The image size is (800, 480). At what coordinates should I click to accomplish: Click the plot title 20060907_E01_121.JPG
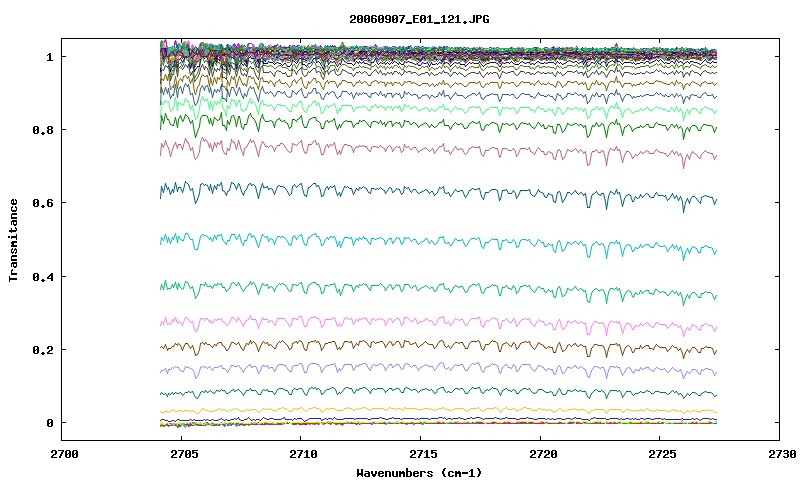(419, 19)
